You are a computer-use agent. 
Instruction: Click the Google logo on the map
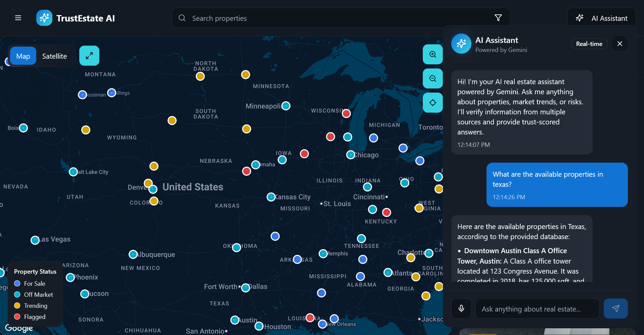point(19,328)
